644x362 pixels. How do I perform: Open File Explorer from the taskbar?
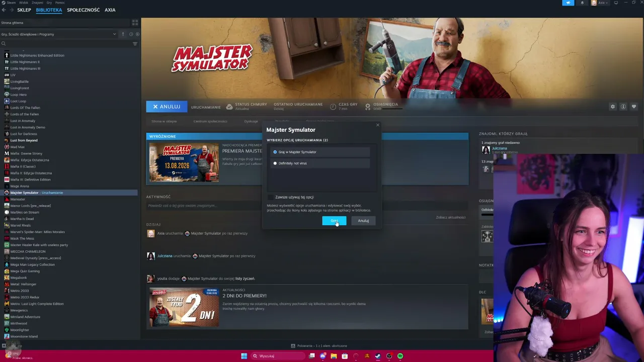[334, 356]
